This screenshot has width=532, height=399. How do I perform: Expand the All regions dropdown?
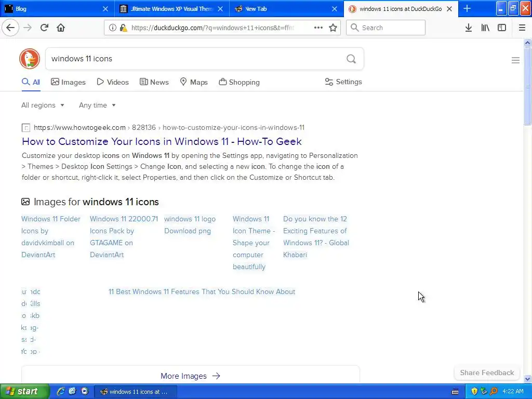point(43,105)
